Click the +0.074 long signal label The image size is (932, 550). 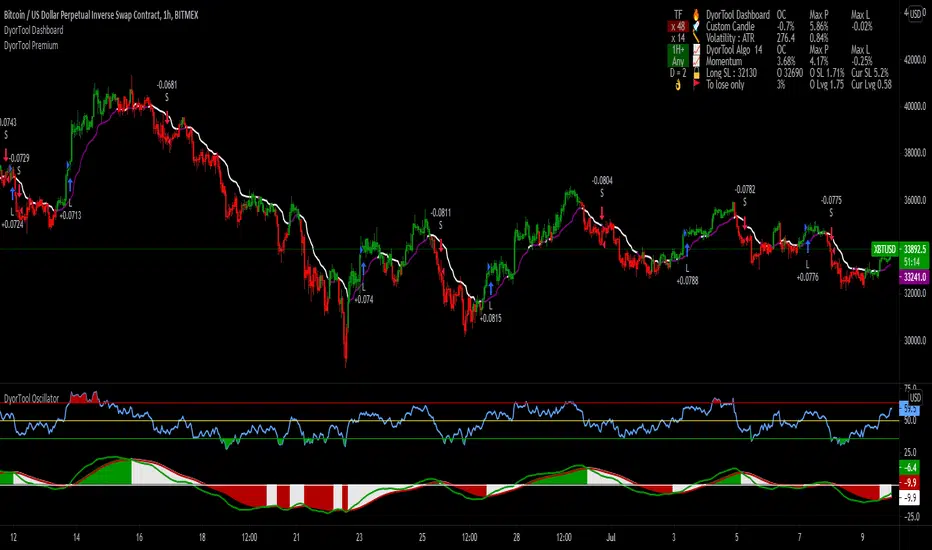click(364, 300)
